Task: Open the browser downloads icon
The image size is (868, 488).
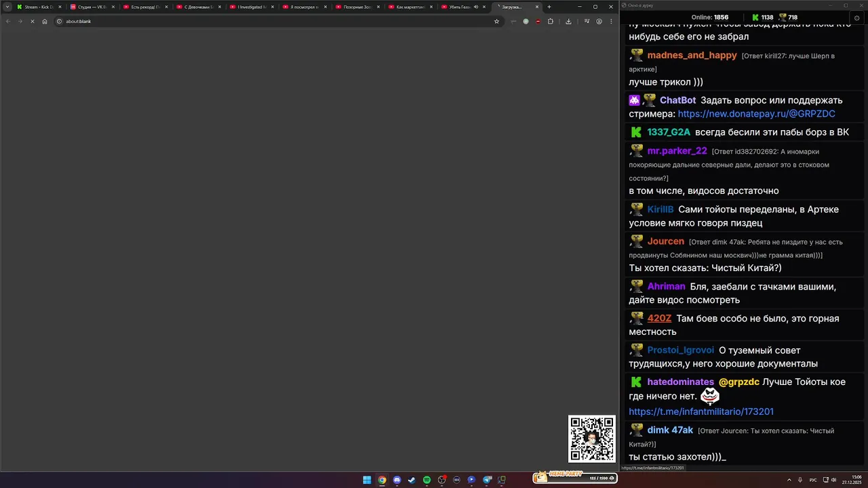Action: (x=568, y=21)
